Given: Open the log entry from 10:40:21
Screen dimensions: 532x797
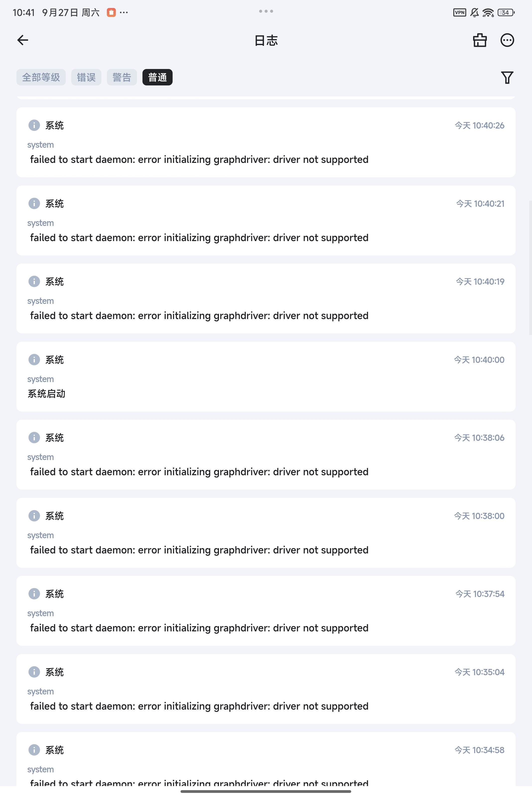Looking at the screenshot, I should point(266,220).
